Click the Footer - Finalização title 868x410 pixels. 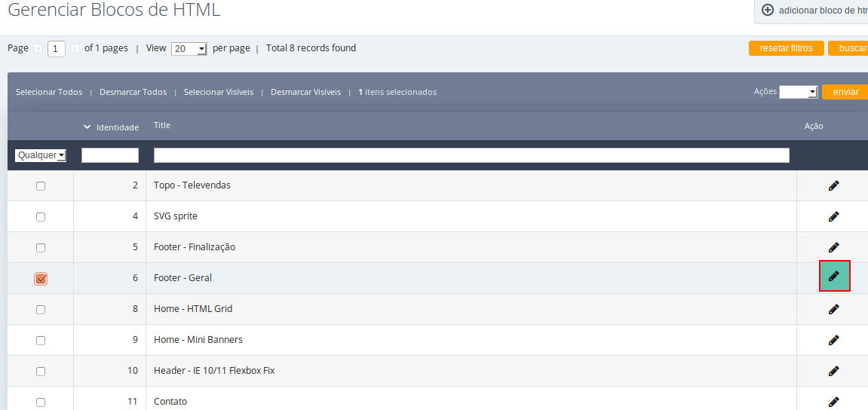point(195,247)
